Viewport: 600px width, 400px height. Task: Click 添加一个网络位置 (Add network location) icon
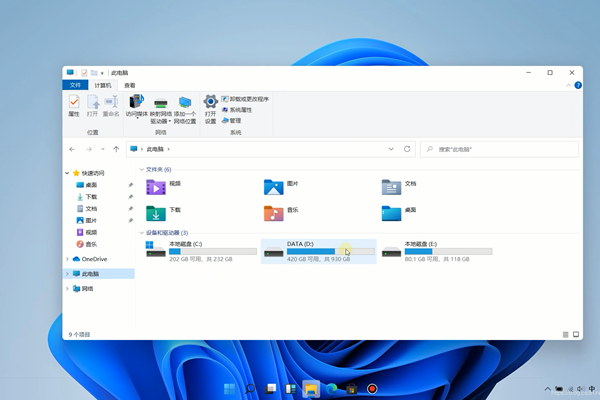(185, 106)
